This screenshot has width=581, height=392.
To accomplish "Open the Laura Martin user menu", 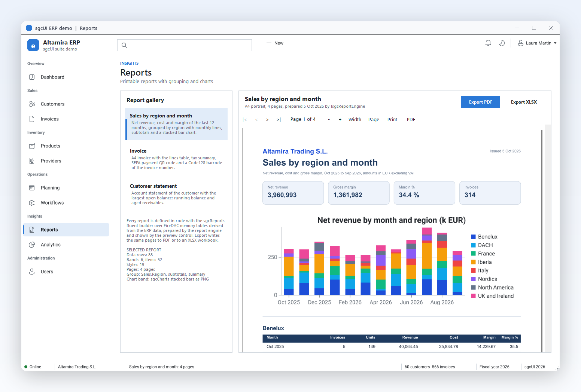I will 537,43.
